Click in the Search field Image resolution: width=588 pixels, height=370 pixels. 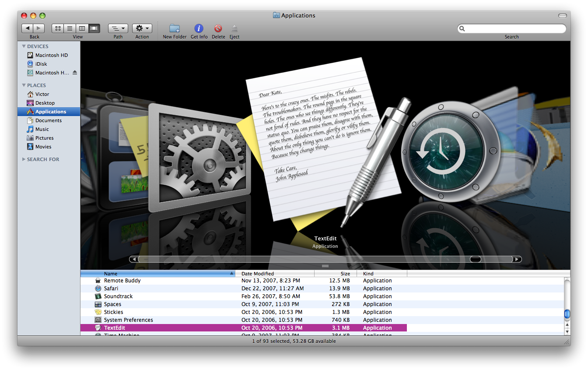coord(514,28)
